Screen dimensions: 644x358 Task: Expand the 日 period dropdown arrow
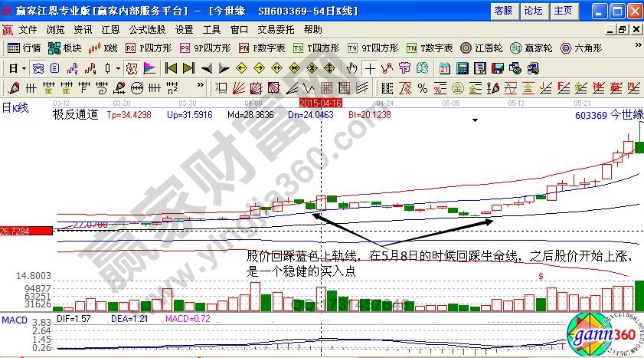(x=24, y=67)
